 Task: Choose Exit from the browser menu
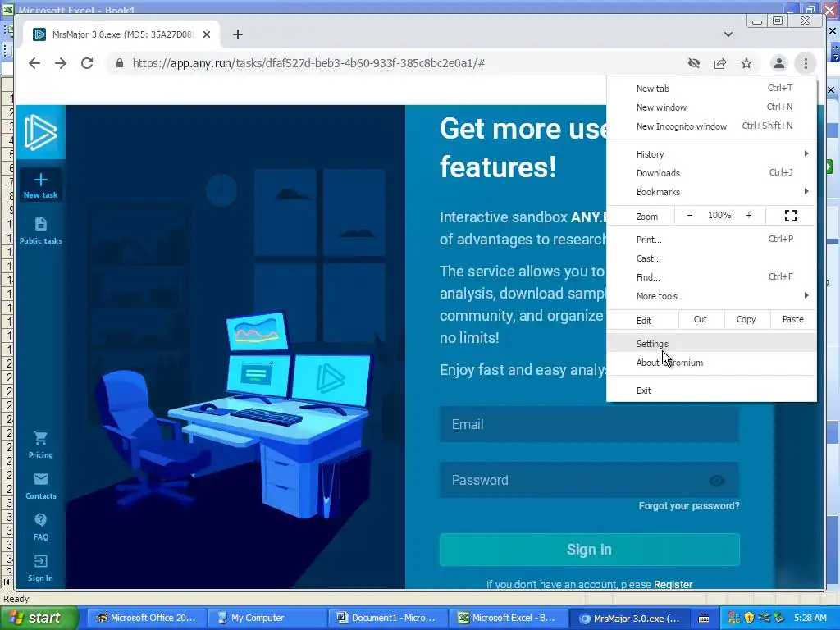pos(711,390)
